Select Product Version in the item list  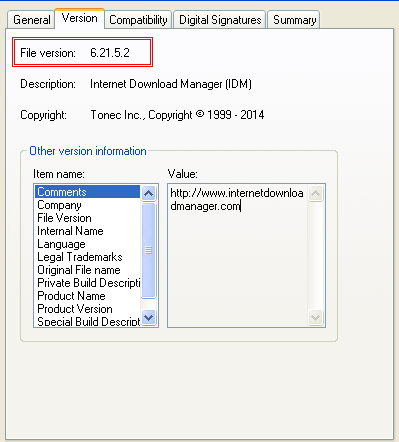point(87,309)
